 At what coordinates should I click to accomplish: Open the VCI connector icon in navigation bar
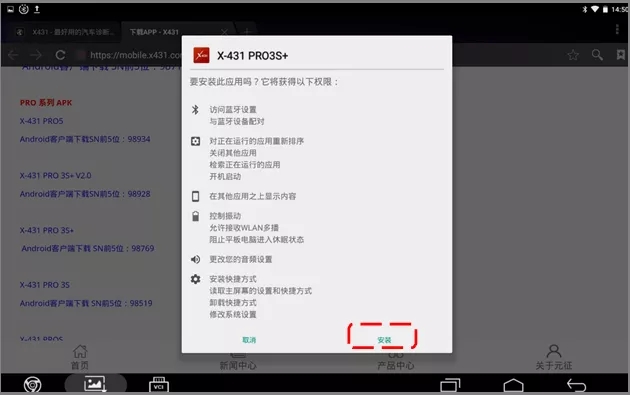point(159,384)
